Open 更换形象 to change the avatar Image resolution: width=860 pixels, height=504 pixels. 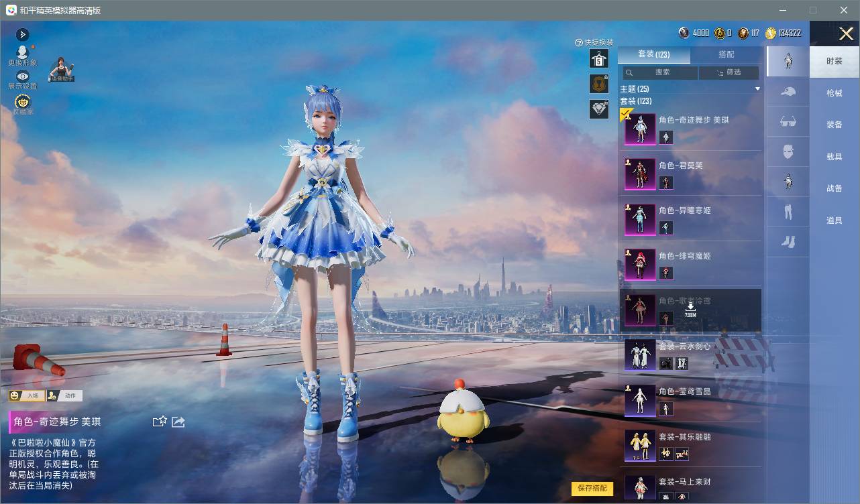coord(23,56)
